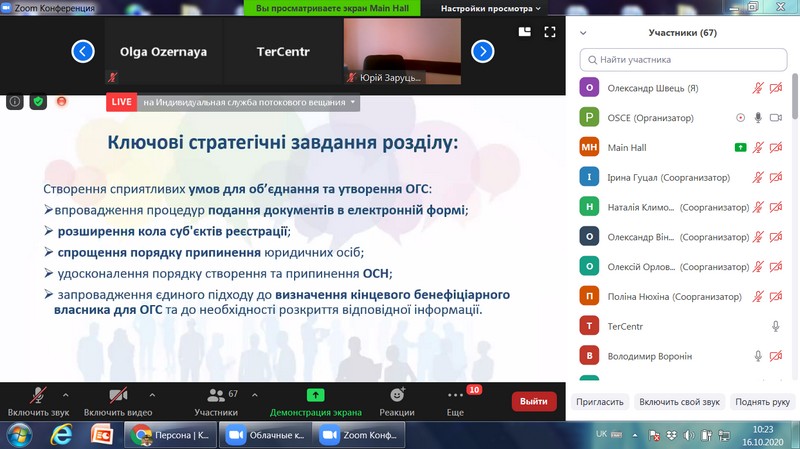This screenshot has height=449, width=800.
Task: Show next video thumbnails with right arrow
Action: click(482, 51)
